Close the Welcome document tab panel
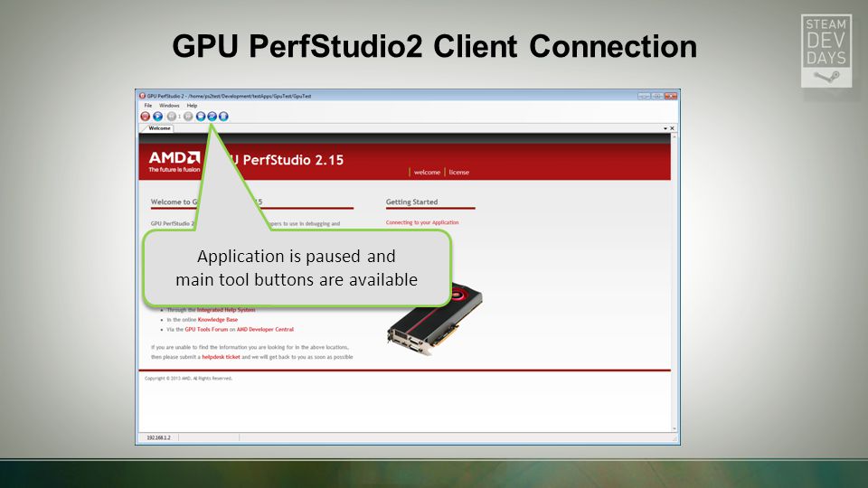Screen dimensions: 868x488 coord(672,128)
